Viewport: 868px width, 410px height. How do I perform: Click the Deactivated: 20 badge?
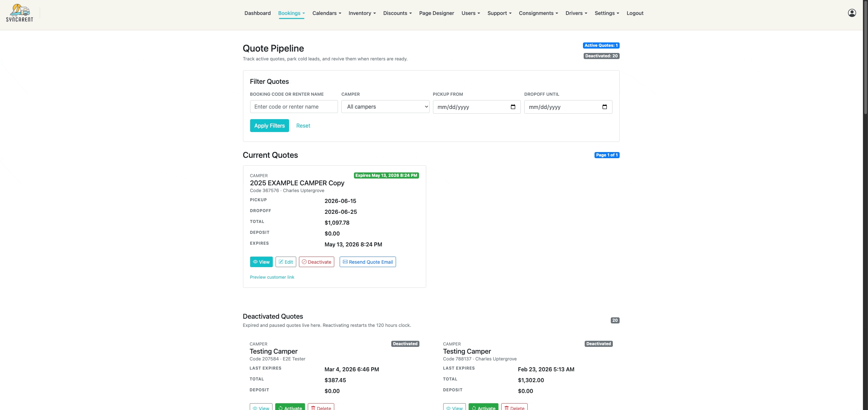(601, 56)
